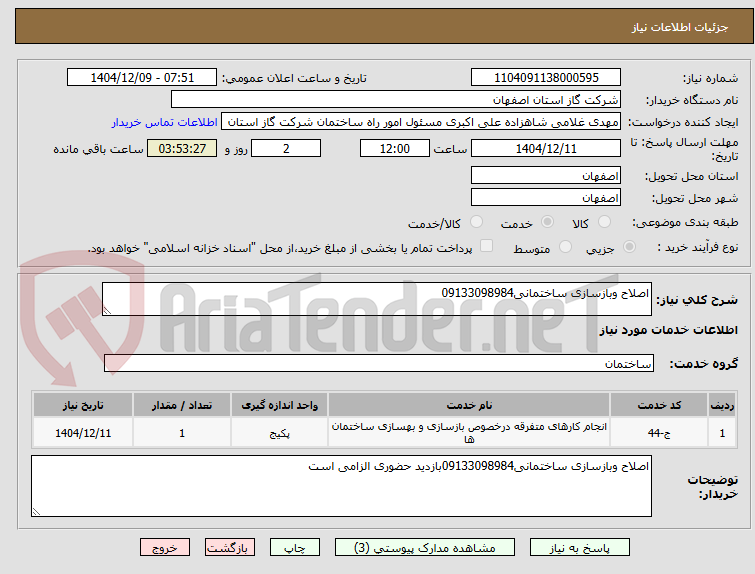
Task: Click the نام خدمت column header
Action: 469,405
